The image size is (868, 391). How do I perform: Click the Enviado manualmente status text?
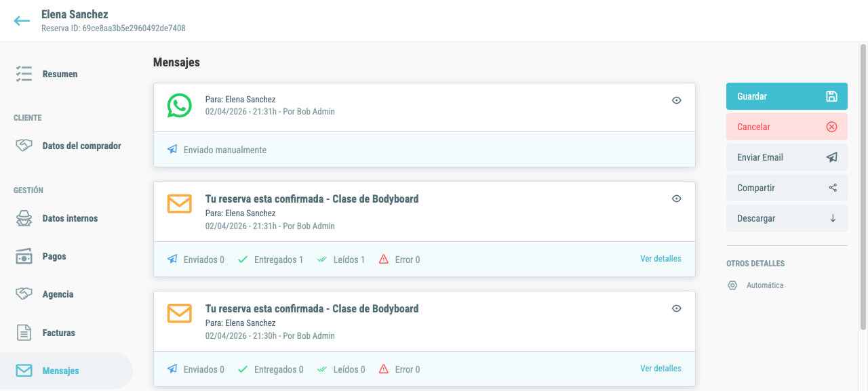pyautogui.click(x=225, y=150)
